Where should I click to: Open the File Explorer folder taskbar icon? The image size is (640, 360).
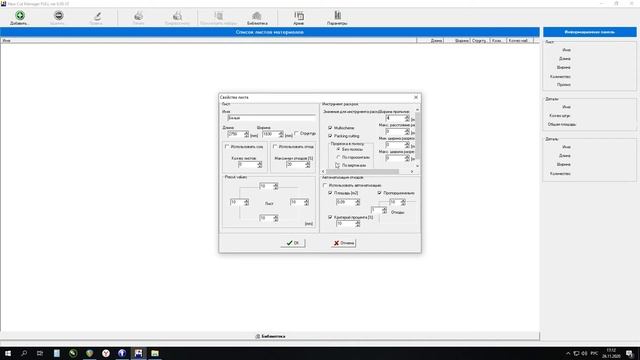155,353
